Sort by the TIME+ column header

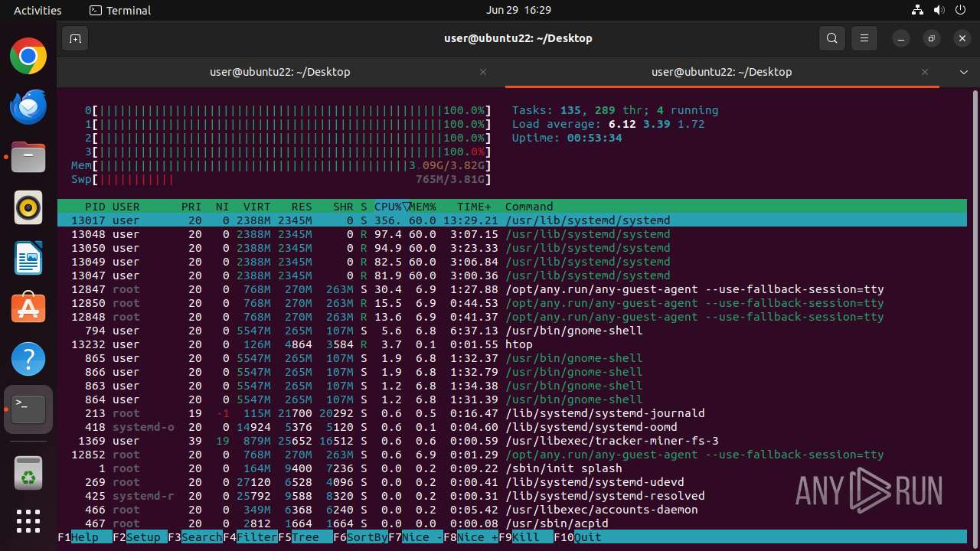tap(474, 207)
